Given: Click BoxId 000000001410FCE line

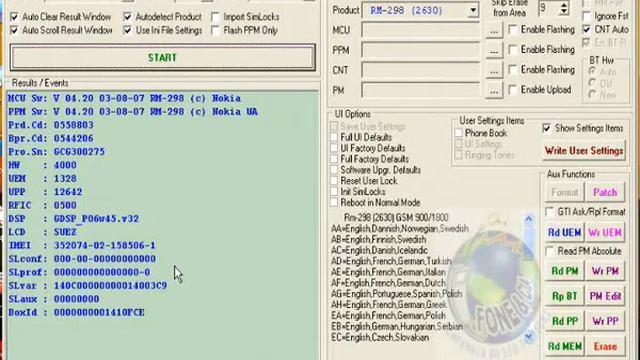Looking at the screenshot, I should pyautogui.click(x=76, y=313).
